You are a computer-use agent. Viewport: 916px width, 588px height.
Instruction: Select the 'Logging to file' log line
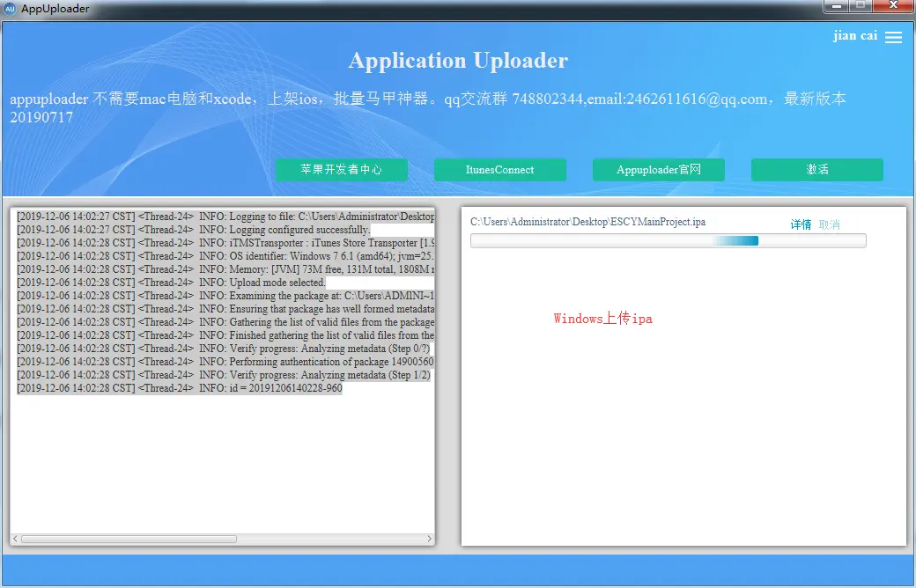click(225, 216)
